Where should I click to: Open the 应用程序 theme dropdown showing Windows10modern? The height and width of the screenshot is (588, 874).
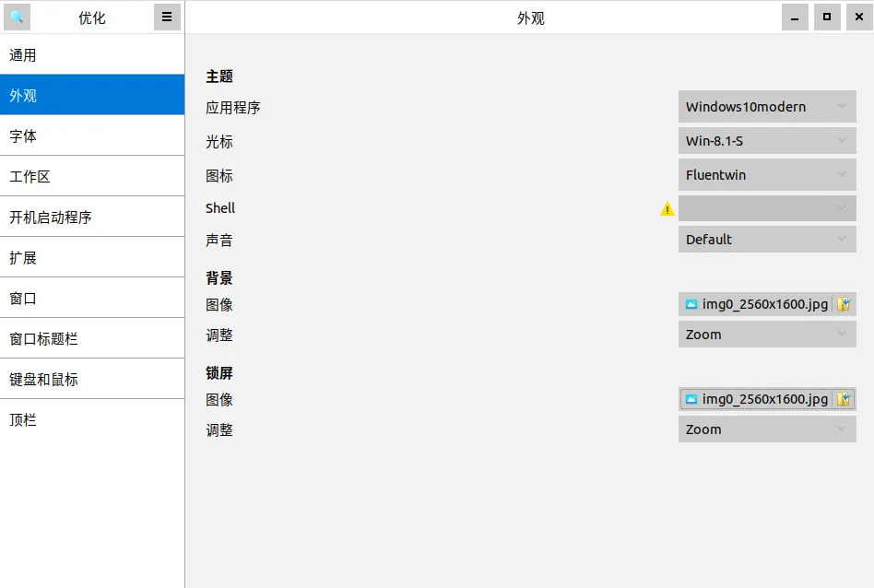pyautogui.click(x=767, y=106)
